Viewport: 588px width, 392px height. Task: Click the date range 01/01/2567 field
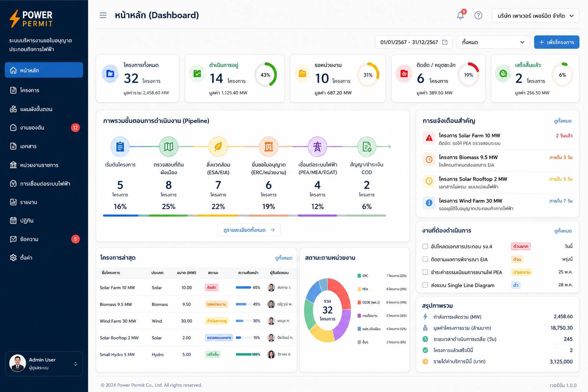[413, 42]
